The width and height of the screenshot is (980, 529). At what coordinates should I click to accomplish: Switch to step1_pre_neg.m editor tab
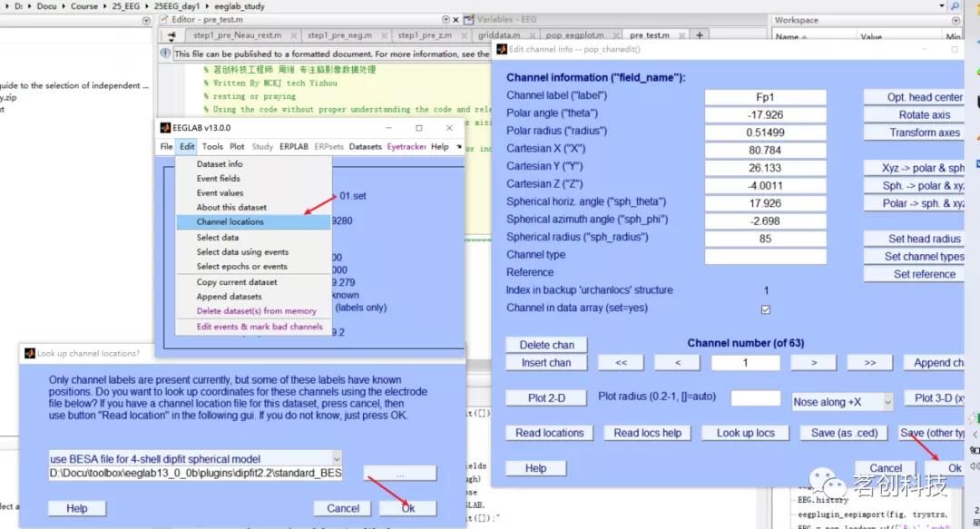pos(339,35)
